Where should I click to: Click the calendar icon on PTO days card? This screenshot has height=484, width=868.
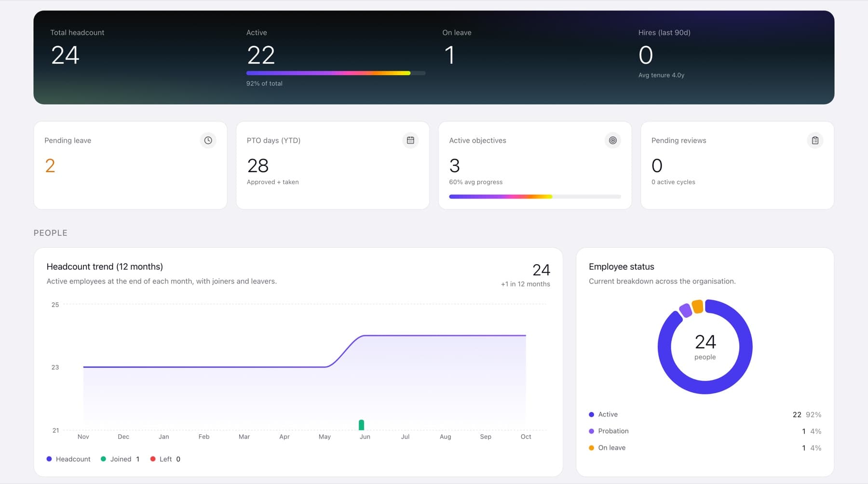(410, 140)
